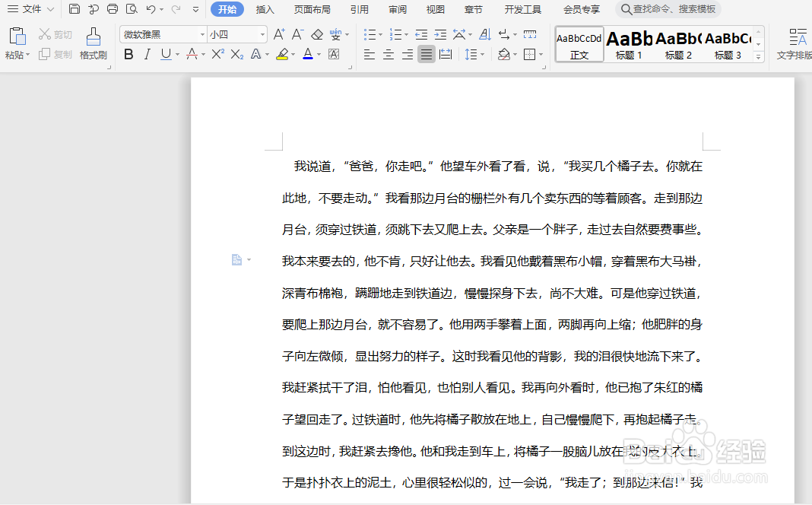Open the font size dropdown 小四
This screenshot has width=812, height=505.
pos(262,35)
